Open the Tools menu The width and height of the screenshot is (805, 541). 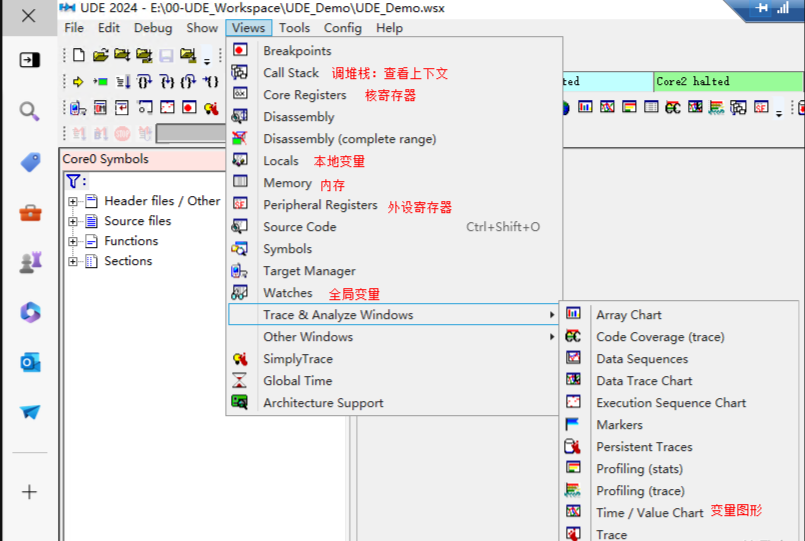(294, 28)
